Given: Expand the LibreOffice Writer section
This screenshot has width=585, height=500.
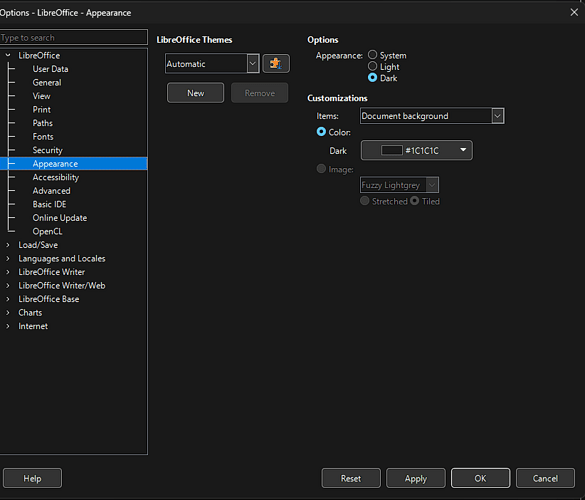Looking at the screenshot, I should (8, 272).
